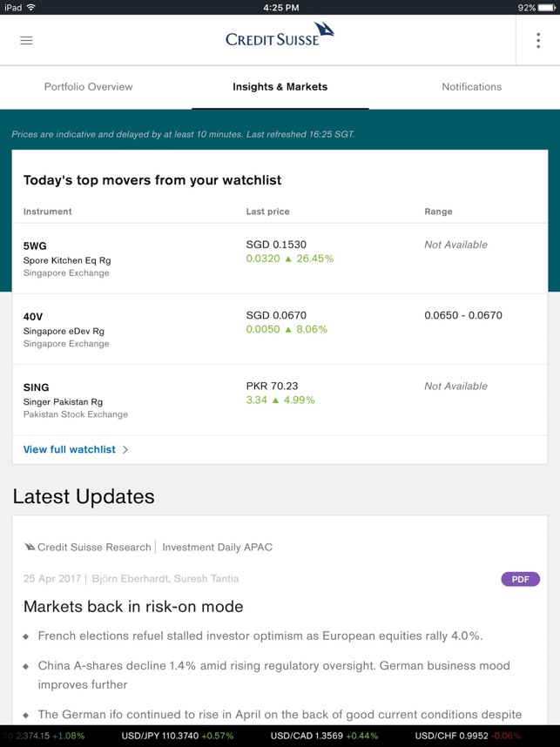
Task: Tap the 0.0650 - 0.0670 range
Action: (463, 315)
